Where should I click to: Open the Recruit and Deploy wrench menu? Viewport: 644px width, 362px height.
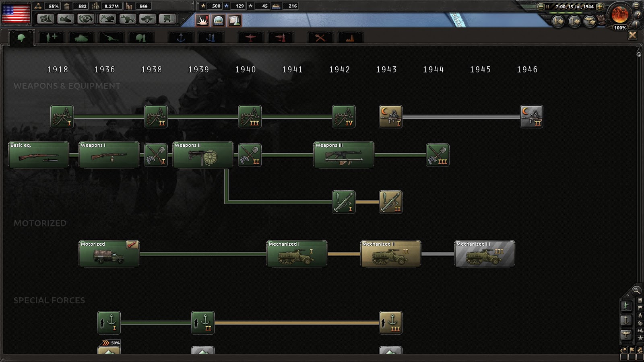point(127,19)
